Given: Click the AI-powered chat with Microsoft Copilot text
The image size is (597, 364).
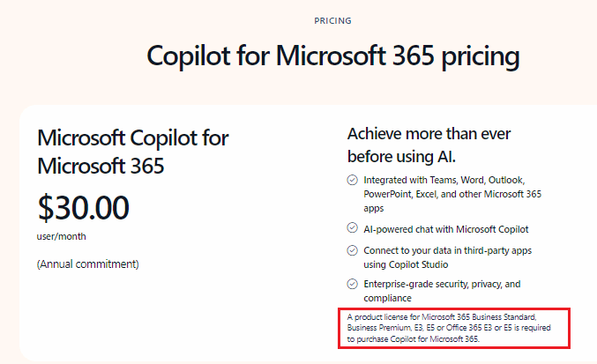Looking at the screenshot, I should 446,229.
